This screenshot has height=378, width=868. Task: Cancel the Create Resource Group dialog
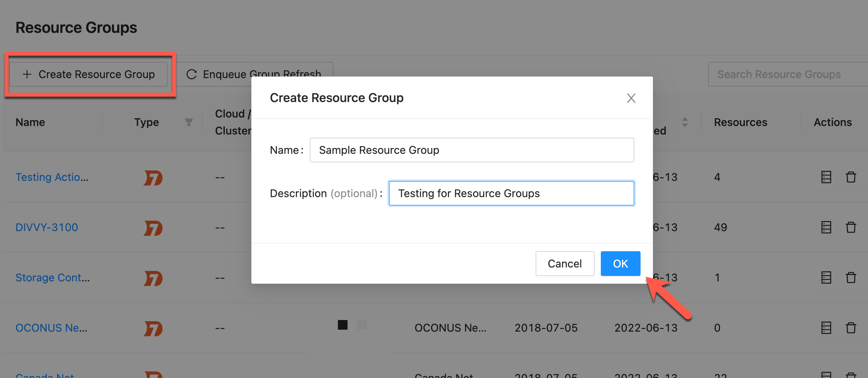tap(565, 264)
